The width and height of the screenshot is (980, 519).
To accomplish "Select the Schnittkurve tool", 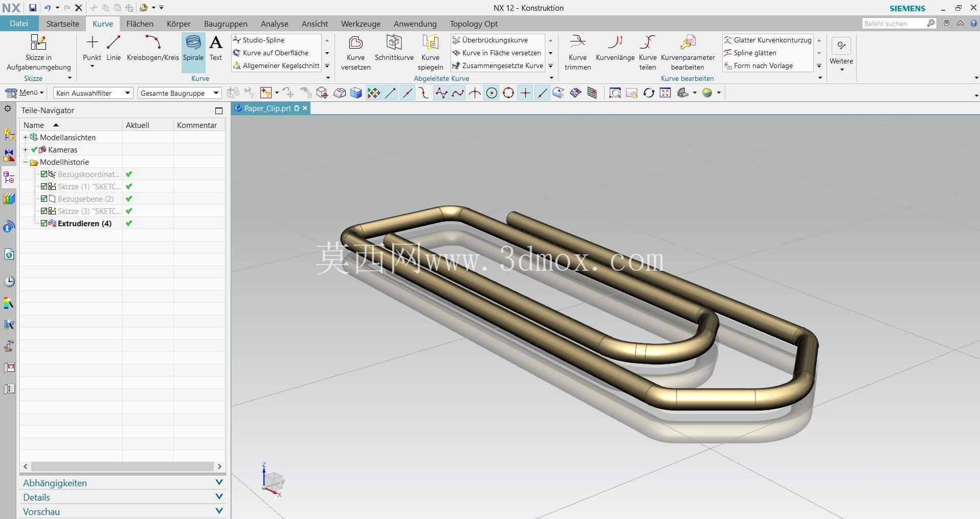I will click(x=394, y=49).
